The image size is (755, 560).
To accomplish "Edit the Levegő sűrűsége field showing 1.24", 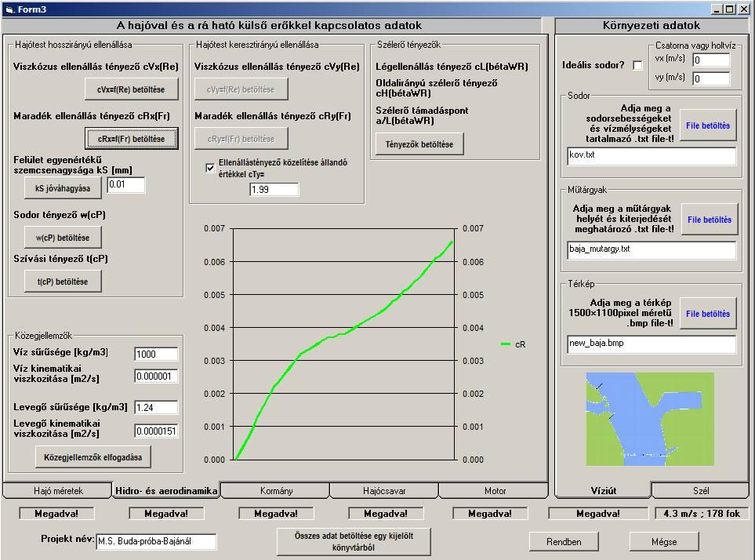I will (x=156, y=407).
